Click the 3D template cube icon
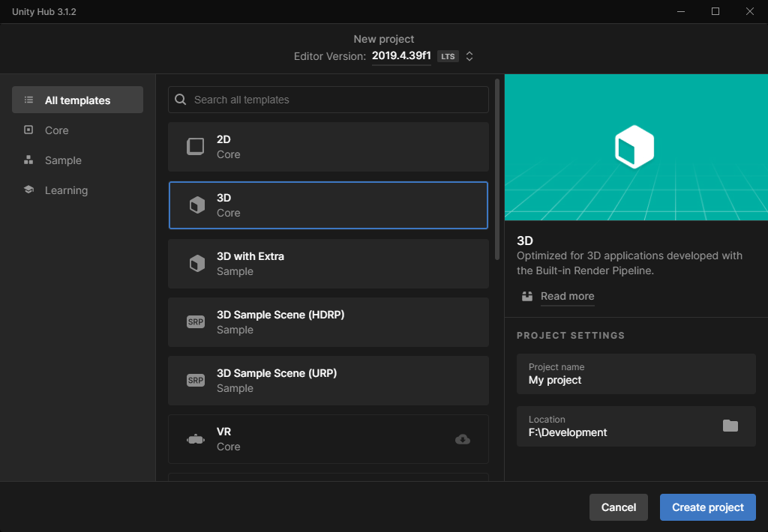 (196, 205)
